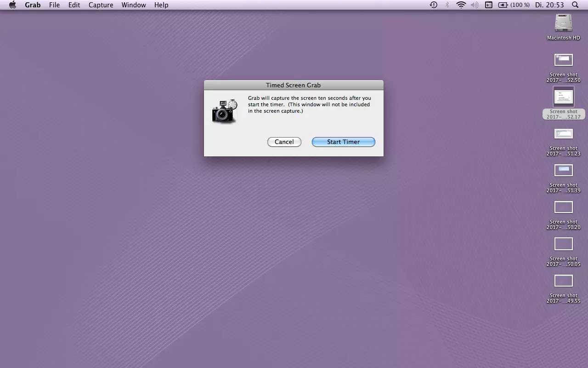Open the Window menu

[x=134, y=5]
